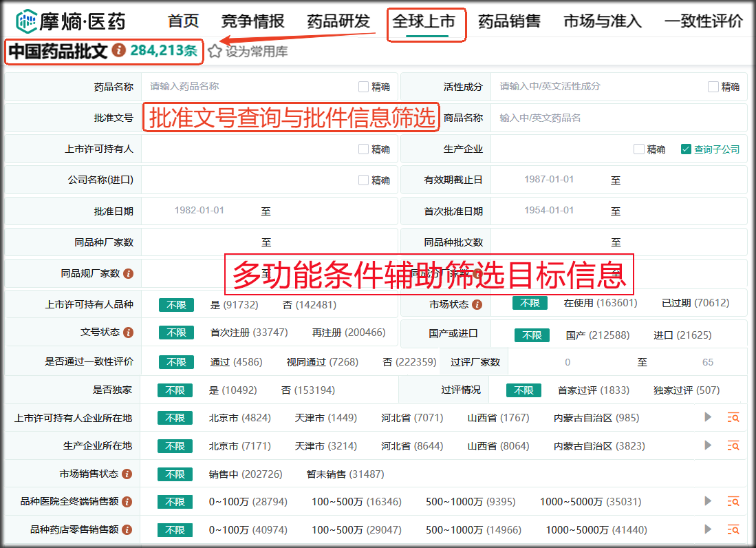The height and width of the screenshot is (548, 756).
Task: Click the star icon for 设为常用库
Action: (x=215, y=51)
